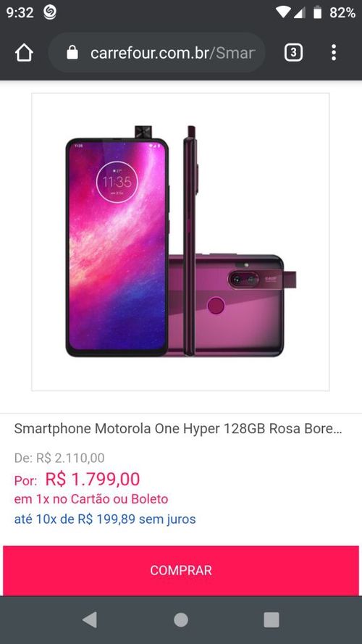
Task: Click the COMPRAR buy button
Action: (181, 570)
